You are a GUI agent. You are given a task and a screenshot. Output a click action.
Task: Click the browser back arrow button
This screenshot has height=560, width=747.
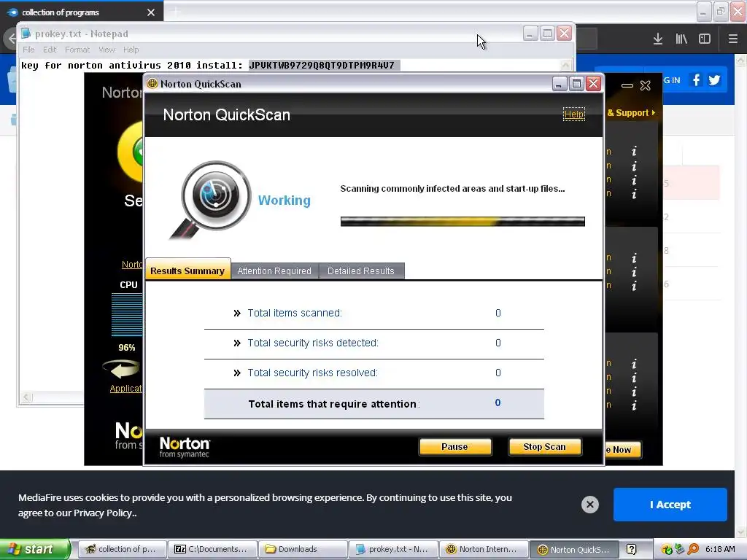click(10, 39)
